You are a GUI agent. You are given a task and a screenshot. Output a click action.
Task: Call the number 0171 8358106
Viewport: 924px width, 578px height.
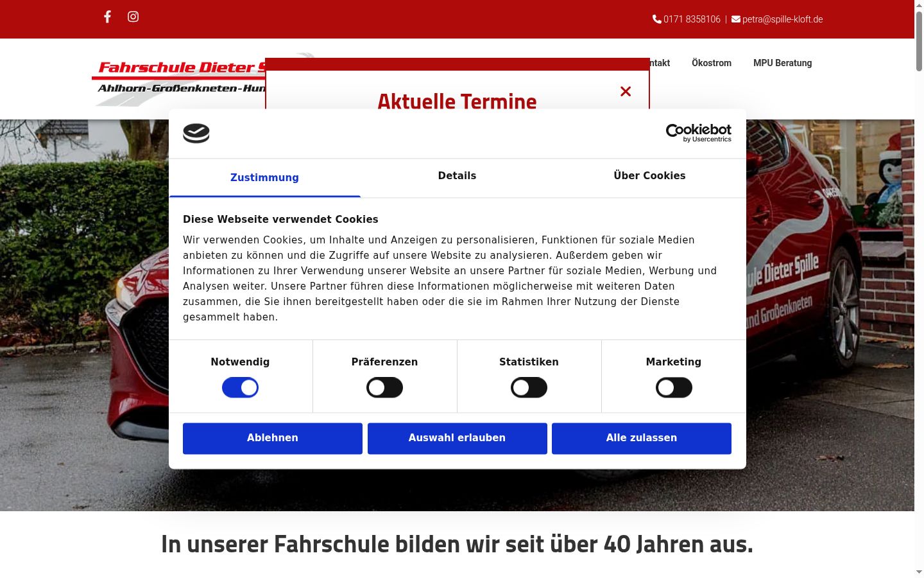692,19
